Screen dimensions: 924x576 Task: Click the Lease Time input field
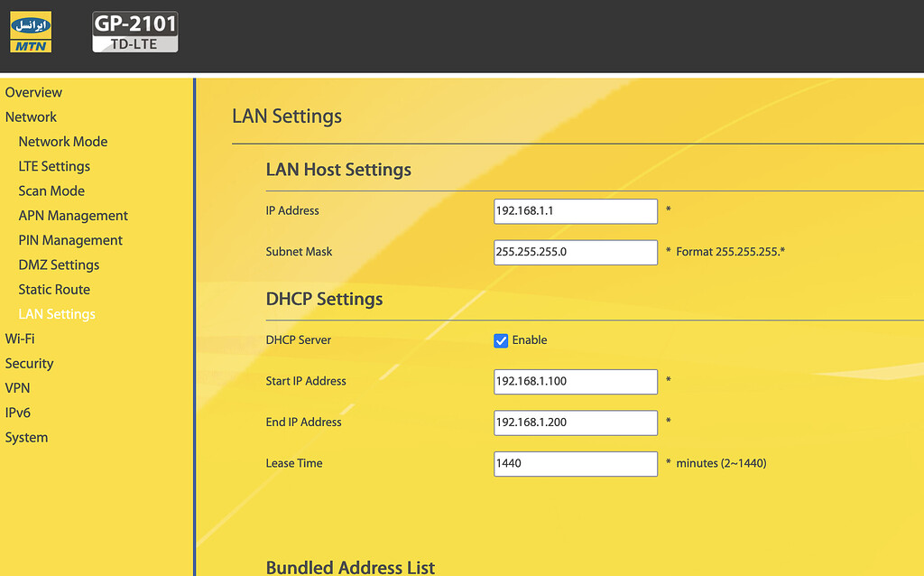tap(575, 463)
